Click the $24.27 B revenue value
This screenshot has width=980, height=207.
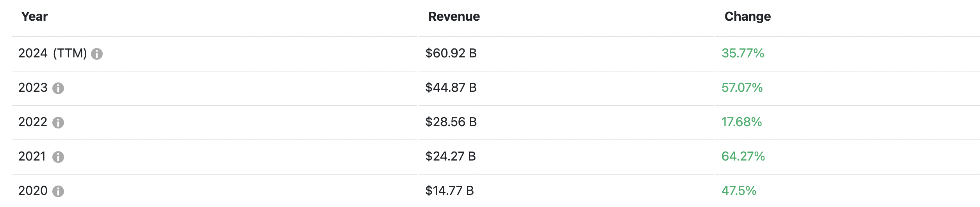click(451, 156)
